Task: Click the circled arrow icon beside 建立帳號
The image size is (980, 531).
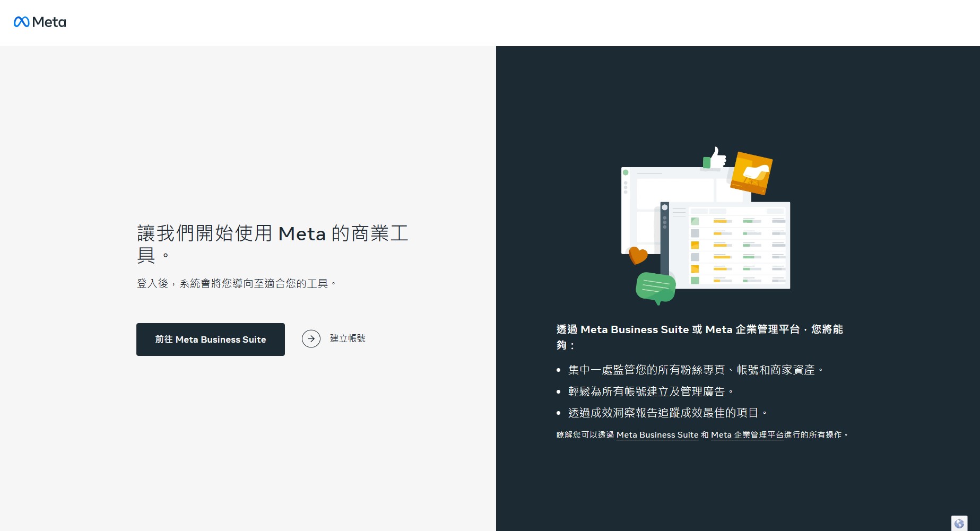Action: (x=311, y=338)
